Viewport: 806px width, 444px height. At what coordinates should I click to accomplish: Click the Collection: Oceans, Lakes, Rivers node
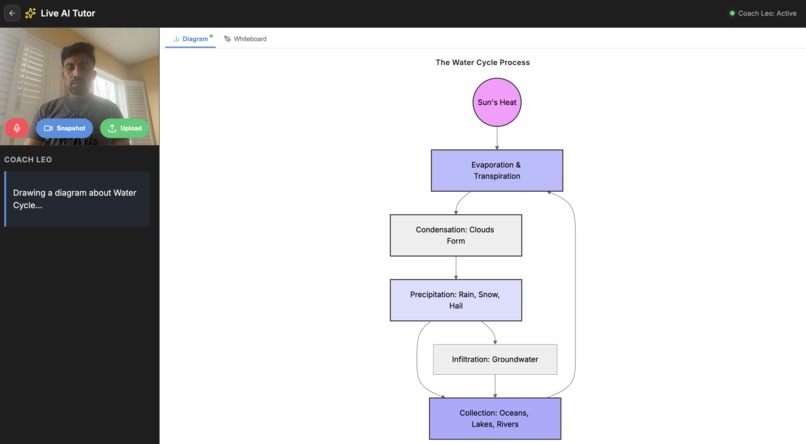tap(495, 418)
